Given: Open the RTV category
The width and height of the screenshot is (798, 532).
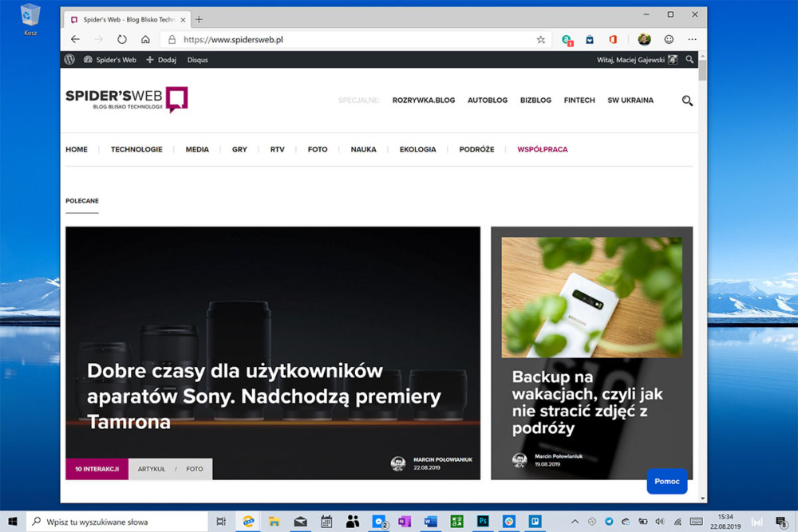Looking at the screenshot, I should (x=278, y=149).
